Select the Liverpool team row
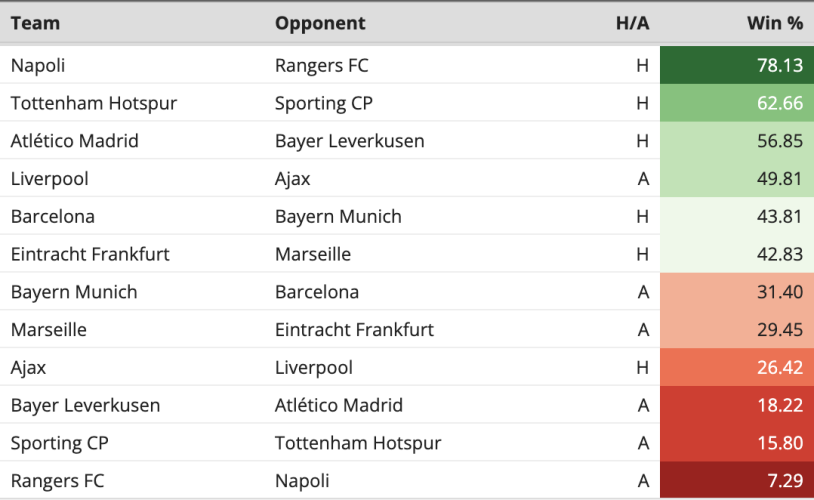The height and width of the screenshot is (500, 814). coord(407,179)
